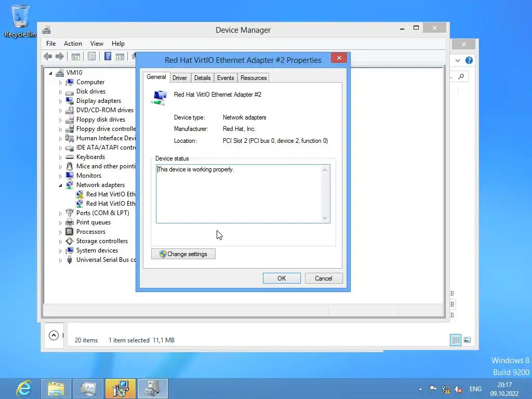Switch Explorer to details view icon

tap(456, 340)
